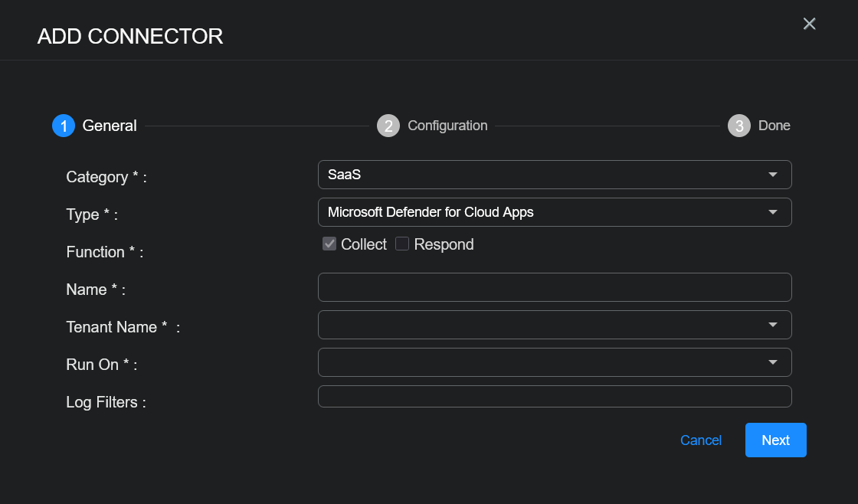Click into the Log Filters input box
This screenshot has width=858, height=504.
554,397
